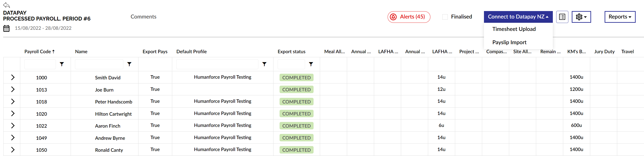The image size is (644, 156).
Task: Select payroll code cell 1000
Action: click(41, 78)
